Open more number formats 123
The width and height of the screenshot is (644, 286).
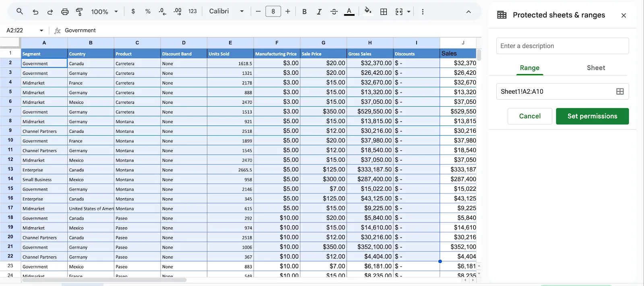[192, 12]
